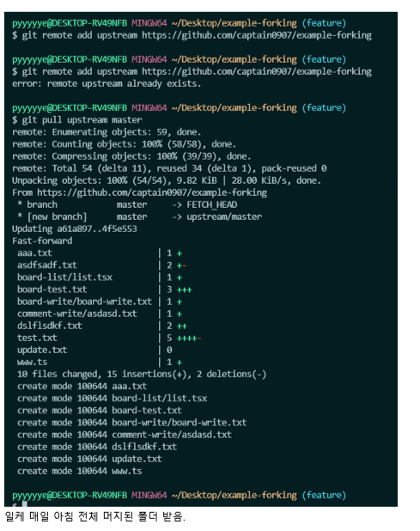Click the Korean caption below the terminal
The image size is (420, 531).
tap(95, 516)
